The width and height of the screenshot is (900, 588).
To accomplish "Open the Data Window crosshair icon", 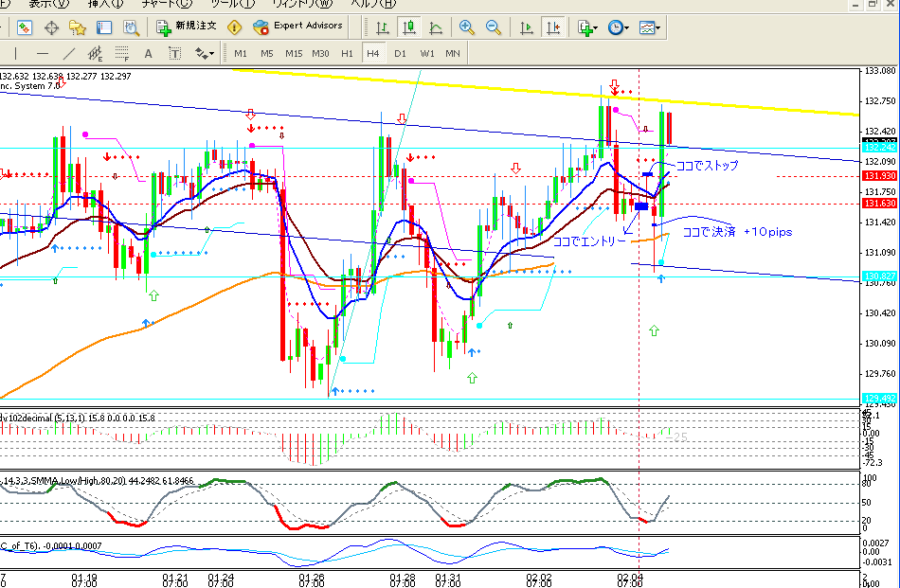I will (52, 27).
